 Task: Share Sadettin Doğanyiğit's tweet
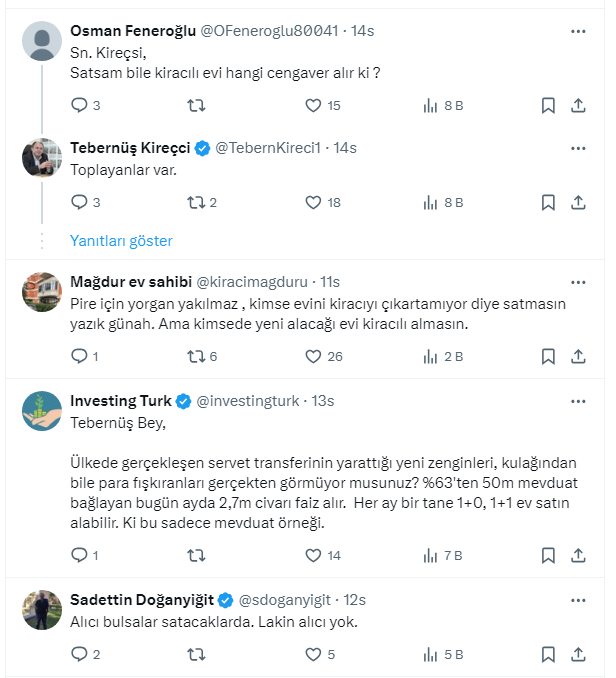coord(578,655)
